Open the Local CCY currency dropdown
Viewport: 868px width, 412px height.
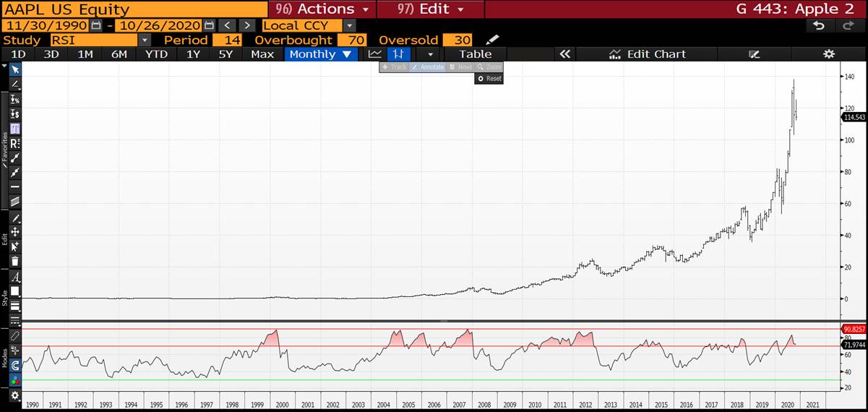tap(349, 25)
